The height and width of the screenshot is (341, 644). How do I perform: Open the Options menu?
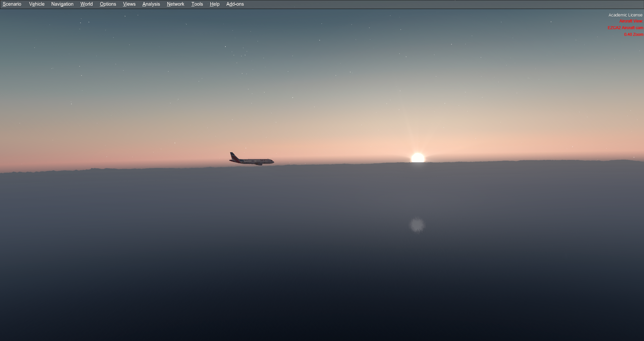(x=108, y=4)
